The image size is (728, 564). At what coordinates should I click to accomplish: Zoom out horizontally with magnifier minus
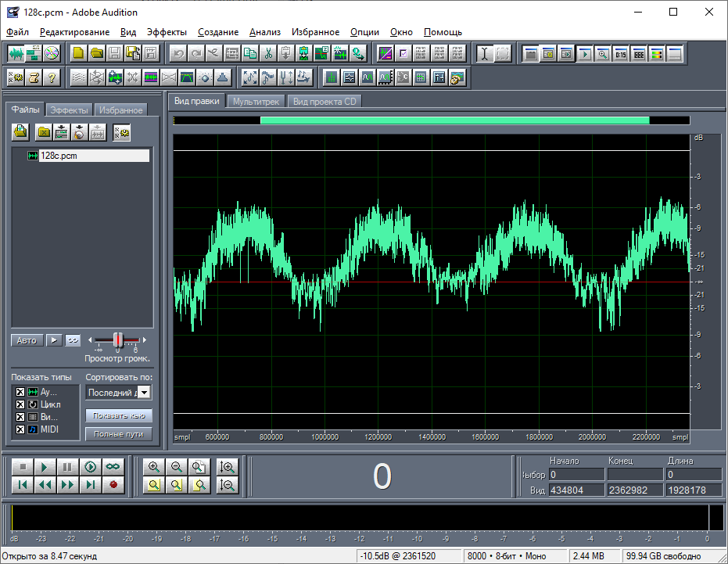[x=177, y=467]
